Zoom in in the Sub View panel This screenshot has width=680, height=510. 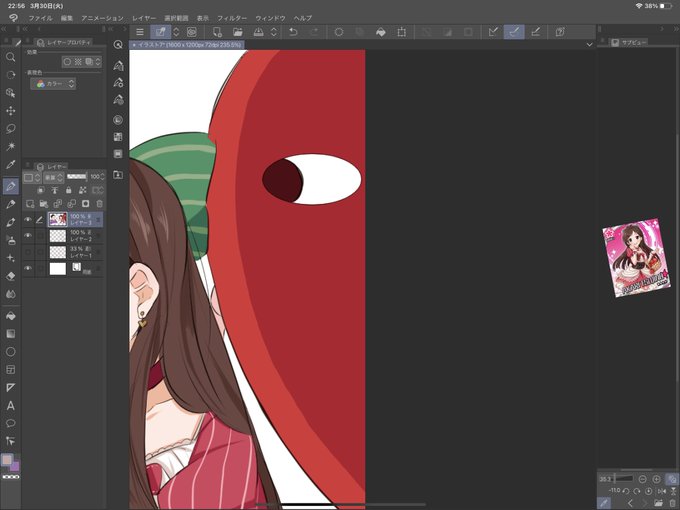(657, 479)
